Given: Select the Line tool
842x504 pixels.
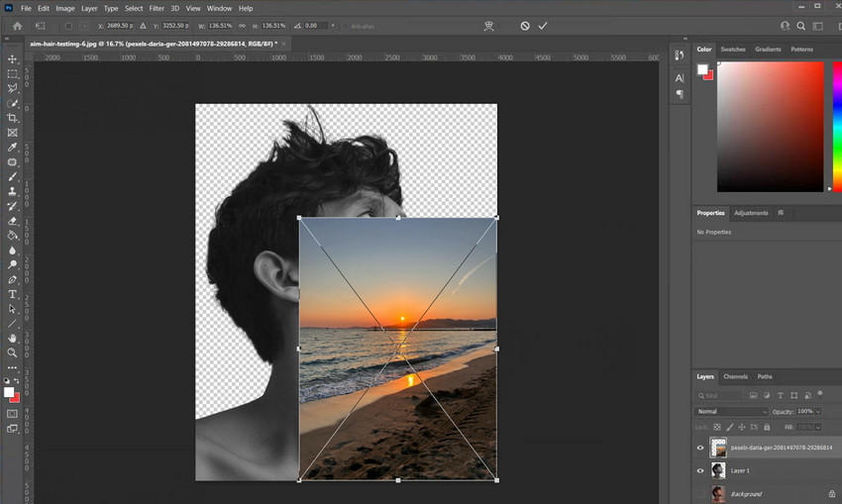Looking at the screenshot, I should tap(12, 324).
